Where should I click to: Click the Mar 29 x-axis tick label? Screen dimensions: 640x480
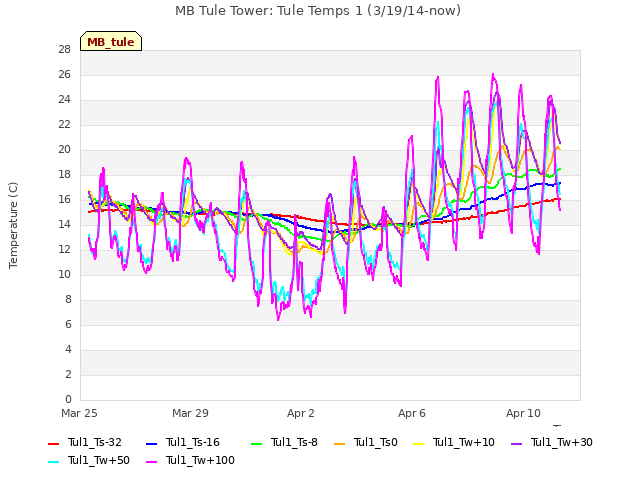[x=190, y=413]
